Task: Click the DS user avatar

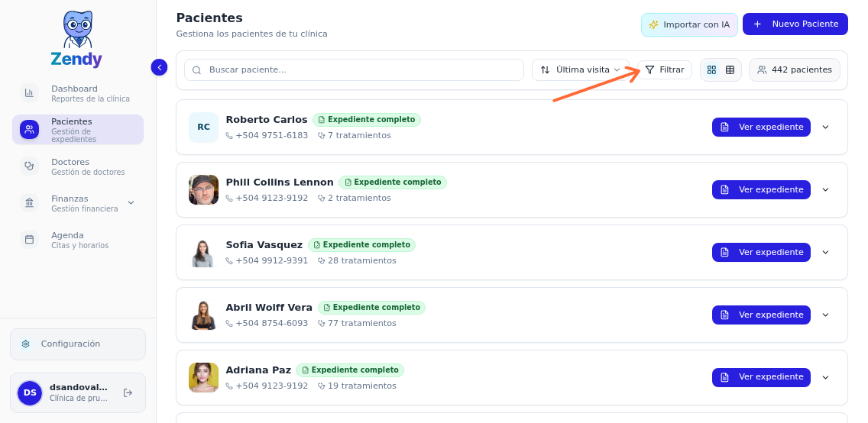Action: [x=30, y=392]
